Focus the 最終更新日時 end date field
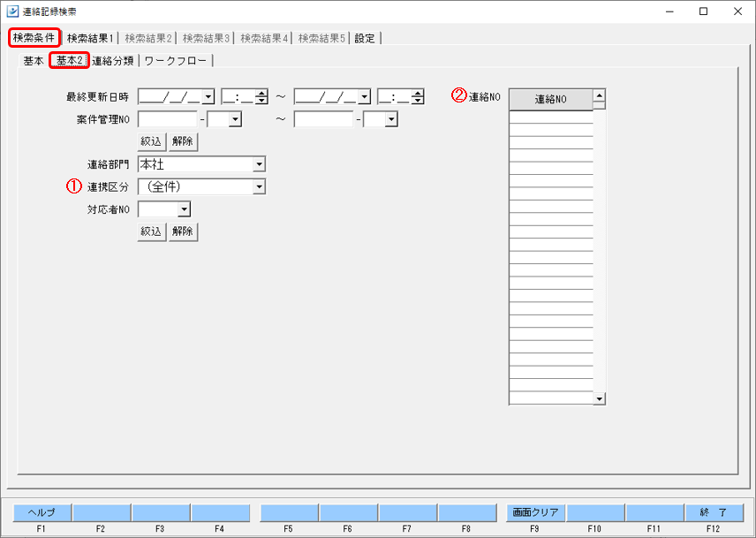 point(327,97)
